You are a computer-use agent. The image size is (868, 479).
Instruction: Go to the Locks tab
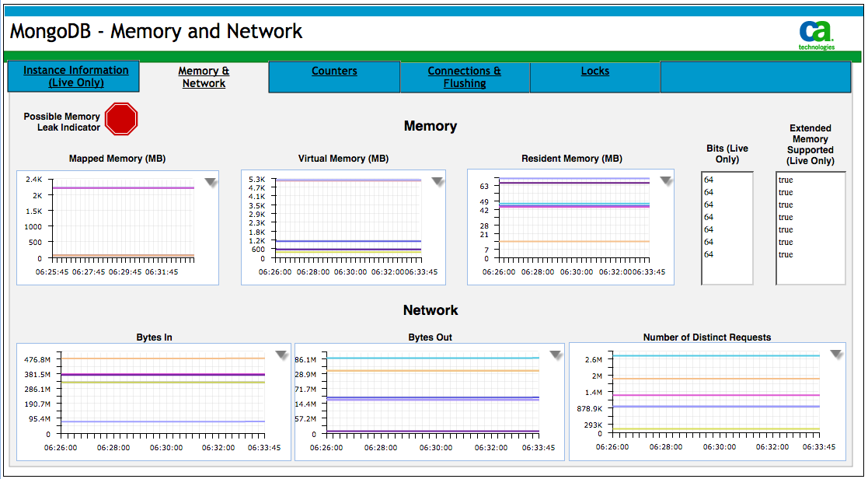coord(595,77)
